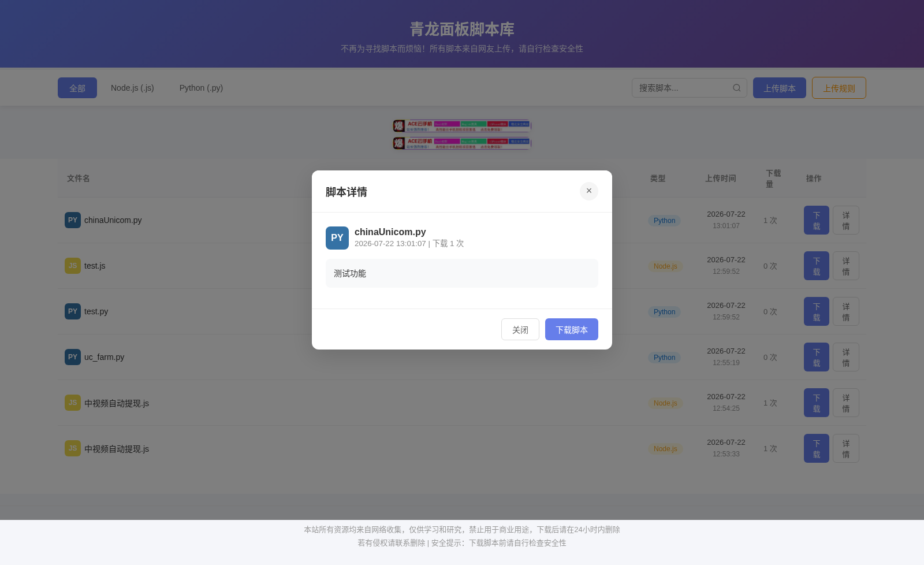Screen dimensions: 924x565
Task: Click the PY icon in the test.py row
Action: [73, 311]
